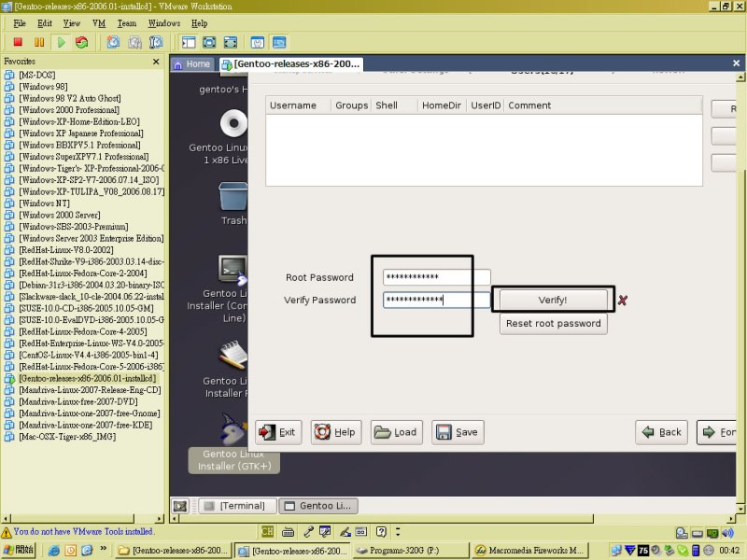Select [Windows 2000 Professional] in Favorites

pyautogui.click(x=69, y=110)
